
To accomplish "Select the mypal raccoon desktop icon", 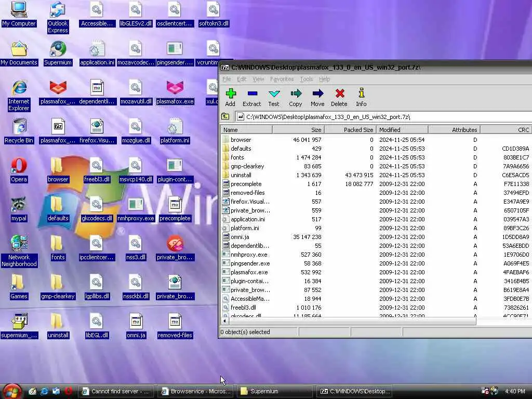I will [19, 209].
